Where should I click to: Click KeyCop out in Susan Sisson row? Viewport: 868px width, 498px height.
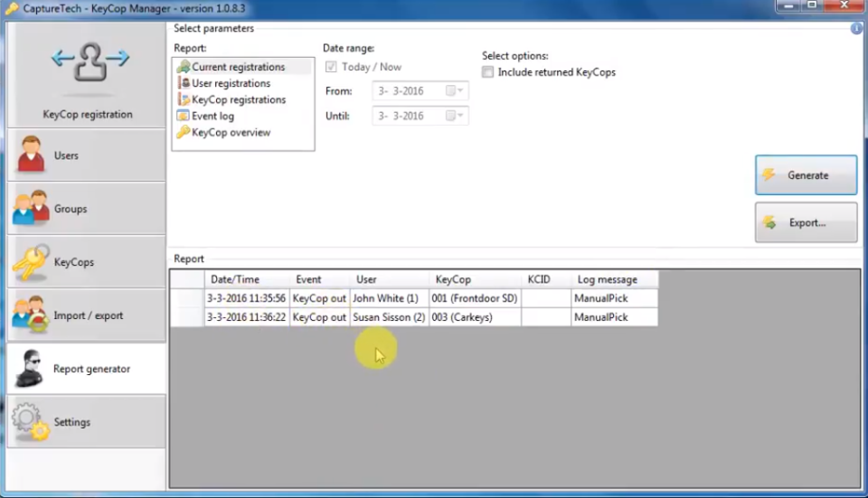pyautogui.click(x=319, y=317)
